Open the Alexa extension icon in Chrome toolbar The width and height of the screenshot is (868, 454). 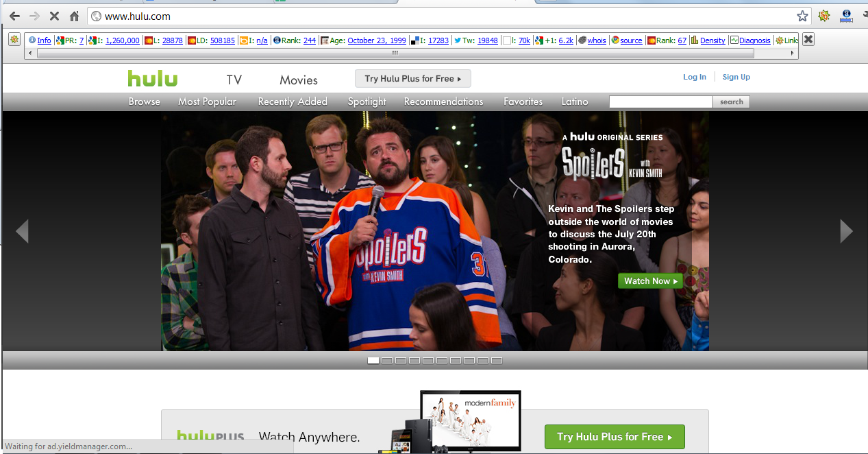point(846,15)
